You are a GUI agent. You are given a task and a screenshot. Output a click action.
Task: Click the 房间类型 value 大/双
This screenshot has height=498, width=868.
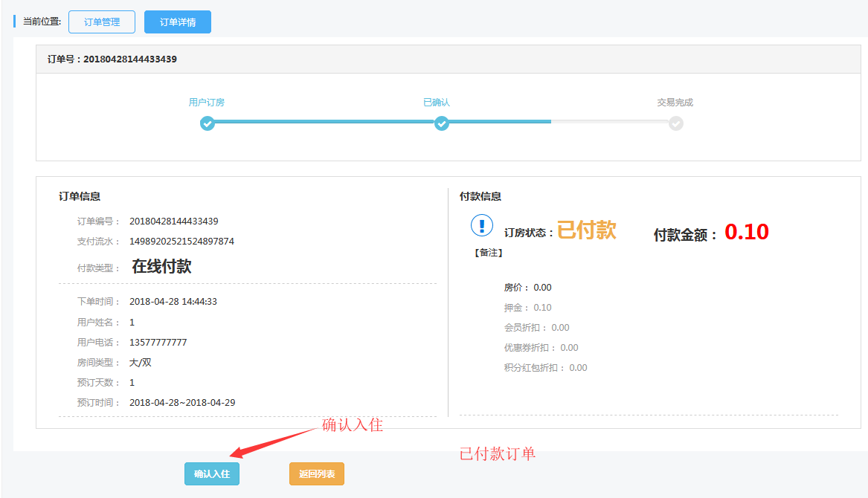tap(140, 363)
